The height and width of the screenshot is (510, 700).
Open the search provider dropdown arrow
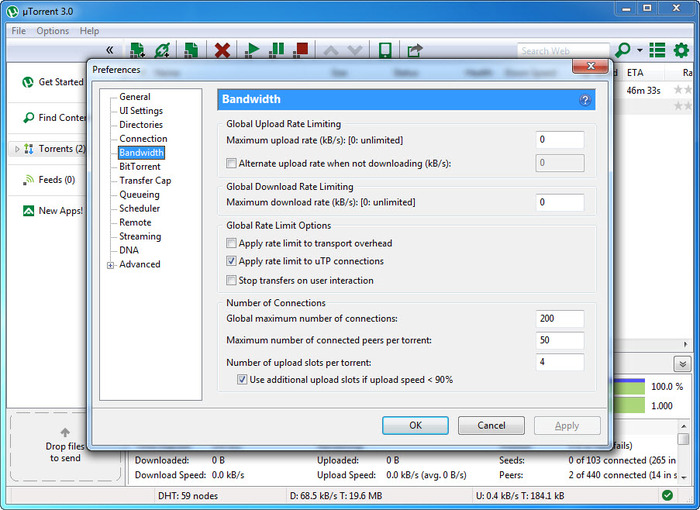point(640,50)
